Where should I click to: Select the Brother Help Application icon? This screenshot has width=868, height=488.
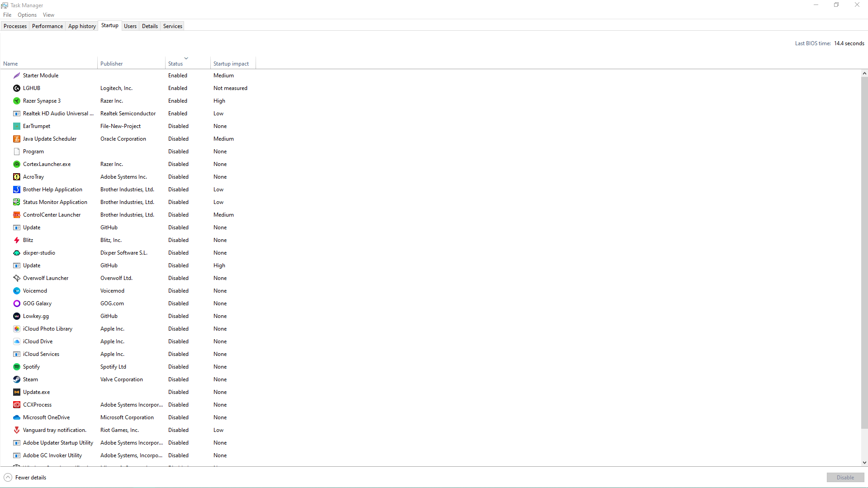coord(17,190)
